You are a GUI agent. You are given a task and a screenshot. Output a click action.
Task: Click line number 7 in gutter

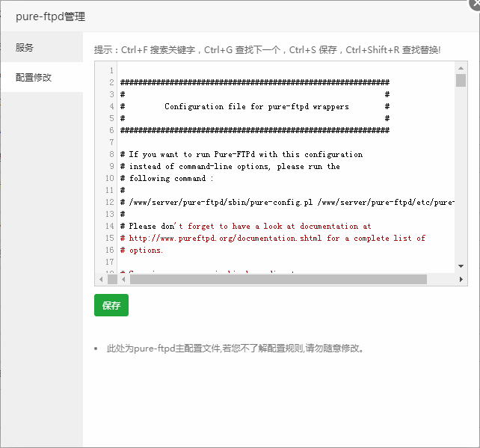pos(111,142)
